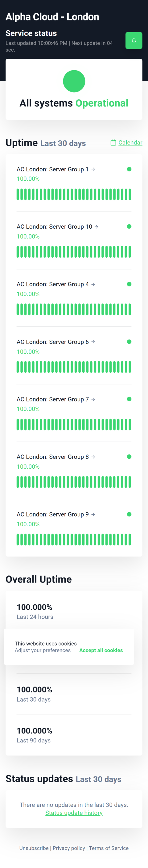Click Unsubscribe in the footer
This screenshot has height=868, width=148.
[34, 848]
